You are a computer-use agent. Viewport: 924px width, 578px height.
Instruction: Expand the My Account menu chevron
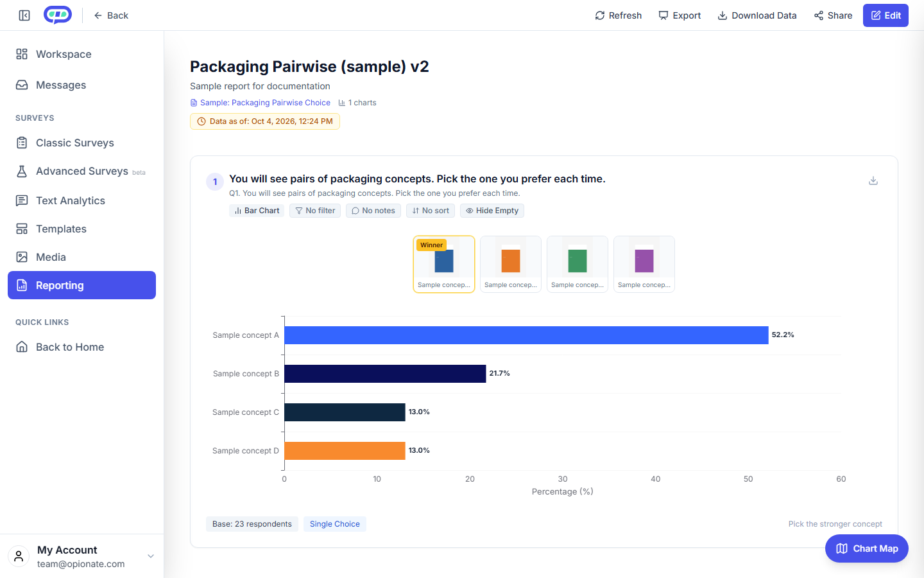pos(151,556)
